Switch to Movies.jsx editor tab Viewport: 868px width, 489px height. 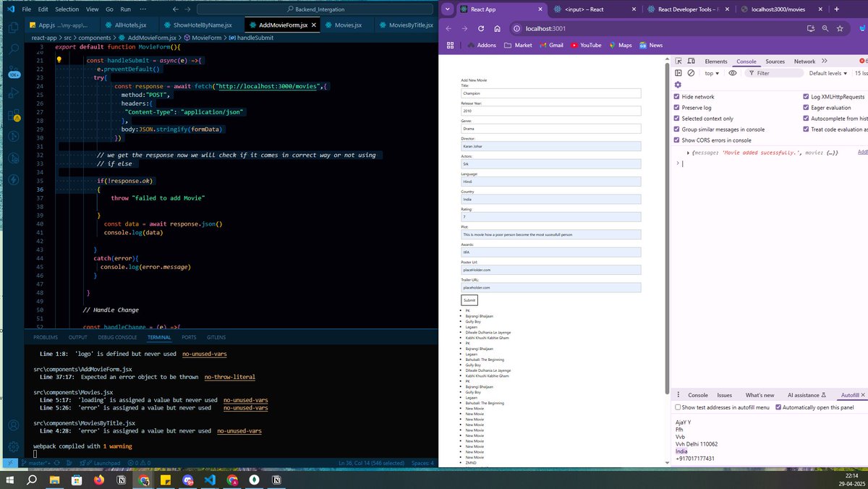[x=348, y=25]
